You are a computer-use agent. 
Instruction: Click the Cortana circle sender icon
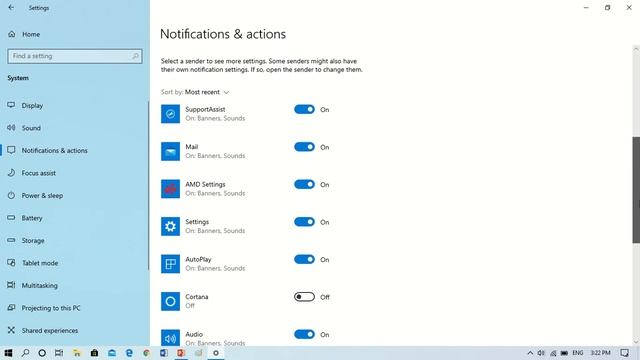[170, 301]
